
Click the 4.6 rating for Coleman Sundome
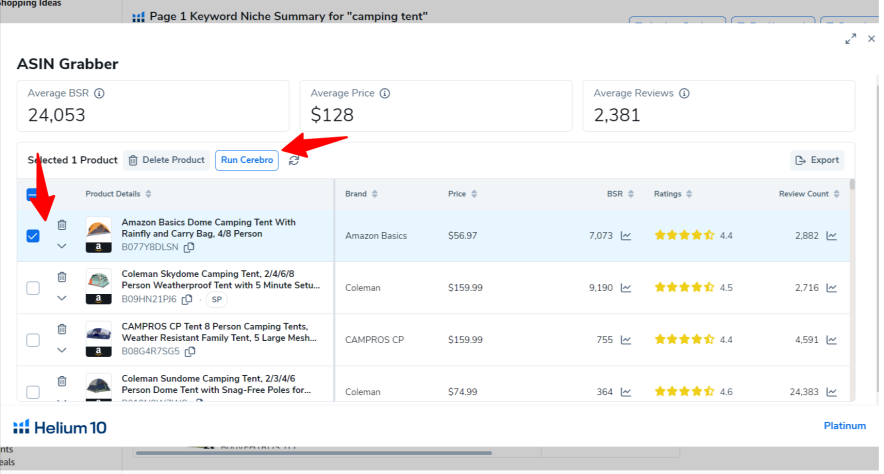tap(693, 392)
